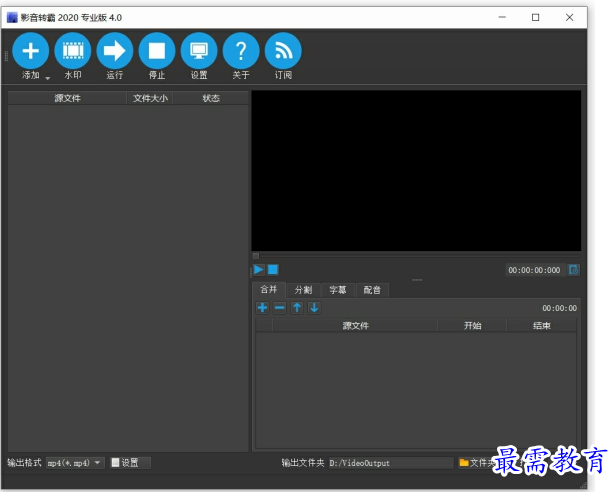Switch to the 分割 split tab
Image resolution: width=616 pixels, height=492 pixels.
click(x=303, y=290)
